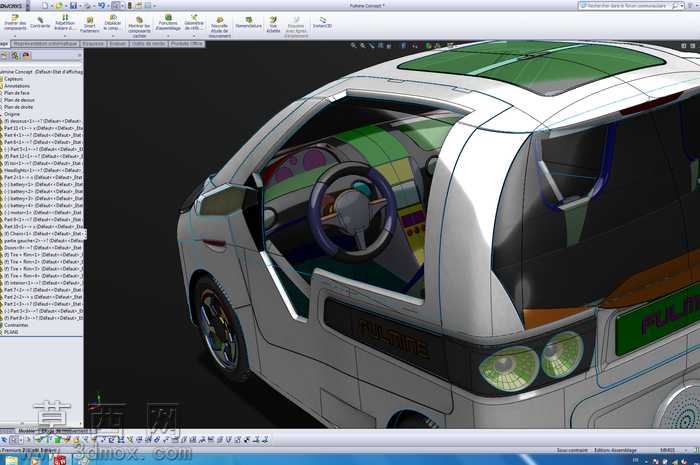
Task: Open the arrow under Fonctions d'assemblage
Action: click(x=168, y=36)
